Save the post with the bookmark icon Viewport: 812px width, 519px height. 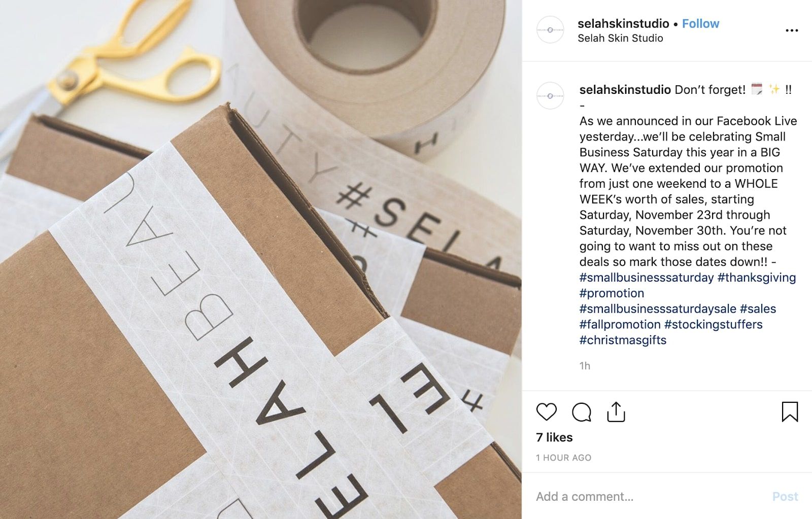(790, 412)
